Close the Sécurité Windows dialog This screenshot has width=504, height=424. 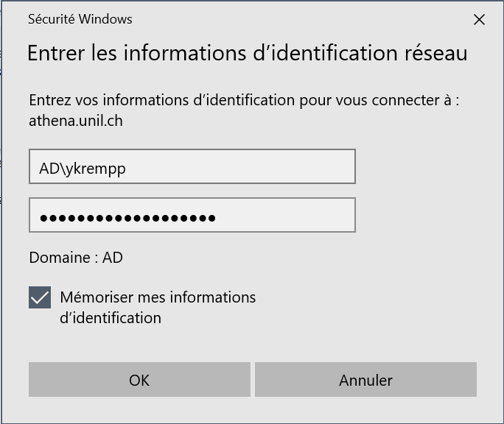479,20
